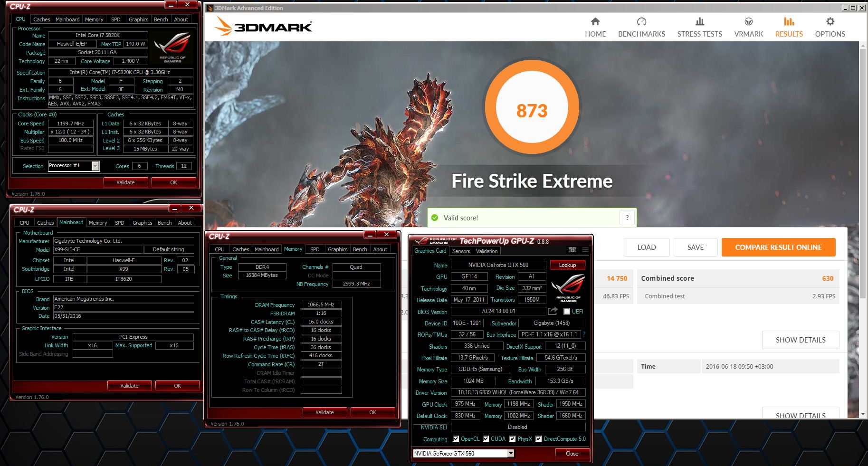Click Driver Version field in GPU-Z

point(518,392)
